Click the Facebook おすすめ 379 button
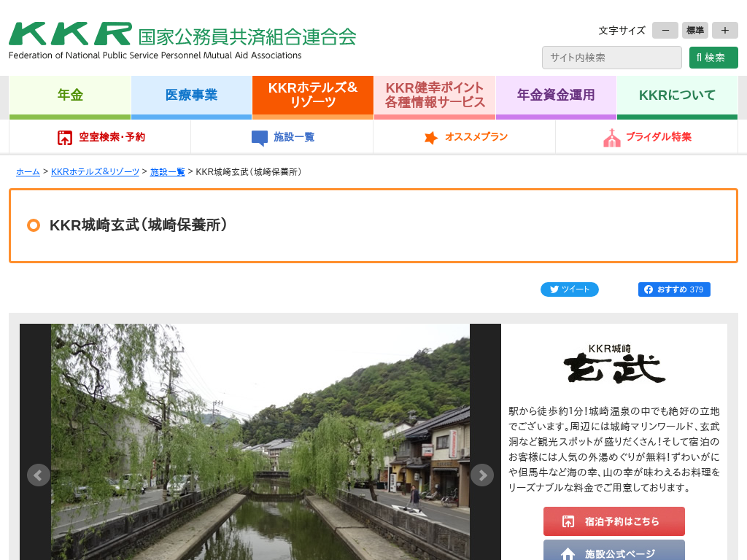The width and height of the screenshot is (747, 560). (674, 289)
